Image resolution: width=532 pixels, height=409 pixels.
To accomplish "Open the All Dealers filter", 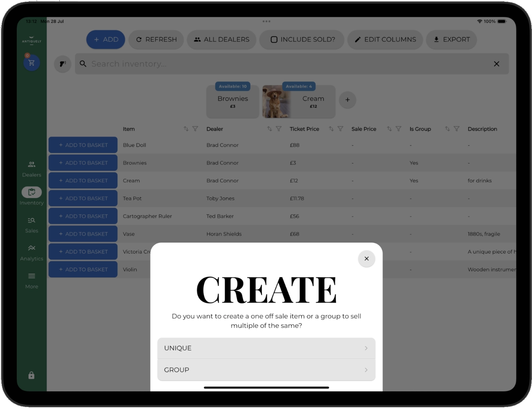I will coord(221,40).
